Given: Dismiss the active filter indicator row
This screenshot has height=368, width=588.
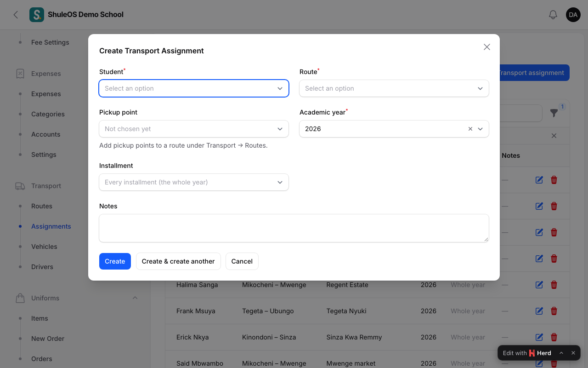Looking at the screenshot, I should pyautogui.click(x=554, y=136).
